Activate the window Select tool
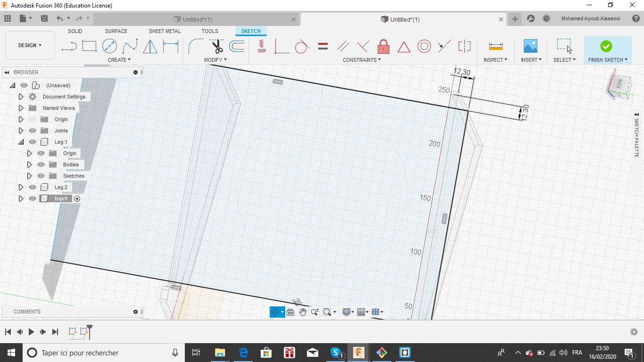Image resolution: width=644 pixels, height=362 pixels. pos(564,46)
